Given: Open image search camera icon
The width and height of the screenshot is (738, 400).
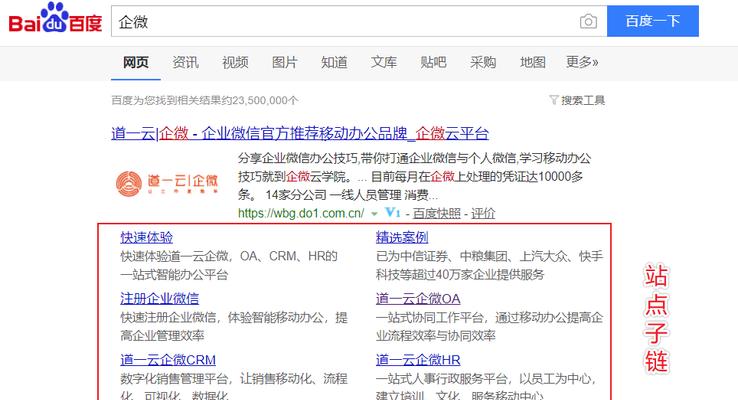Looking at the screenshot, I should coord(588,21).
